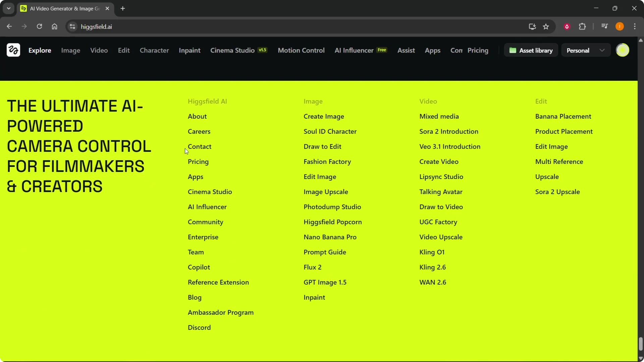Open site permissions via the tune icon

click(72, 26)
